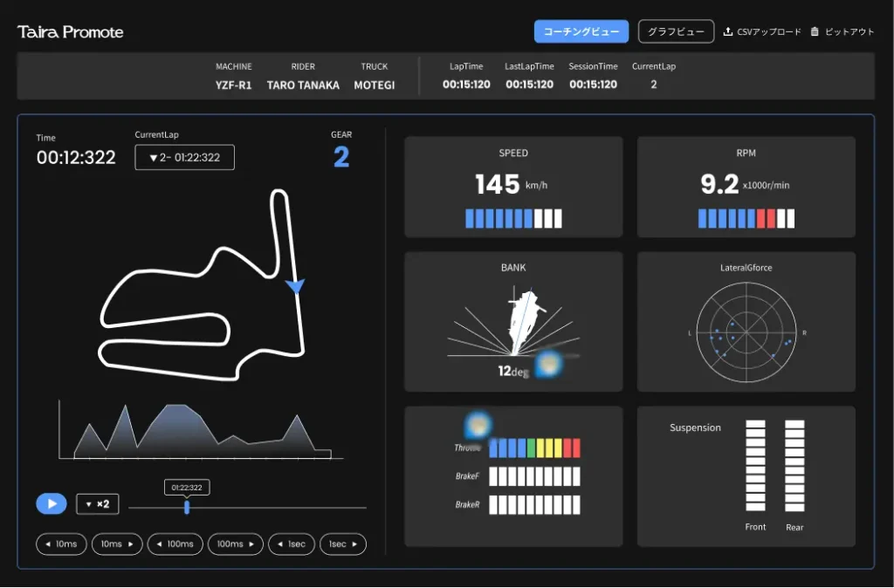894x588 pixels.
Task: Step forward 100ms
Action: click(236, 544)
